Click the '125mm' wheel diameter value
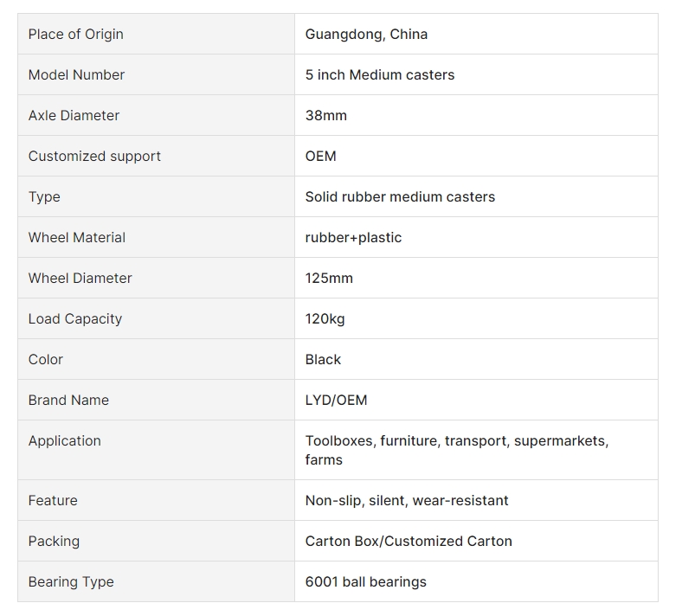 [329, 279]
